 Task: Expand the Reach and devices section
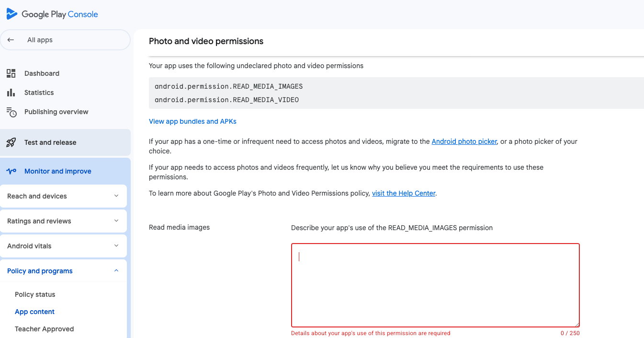116,196
